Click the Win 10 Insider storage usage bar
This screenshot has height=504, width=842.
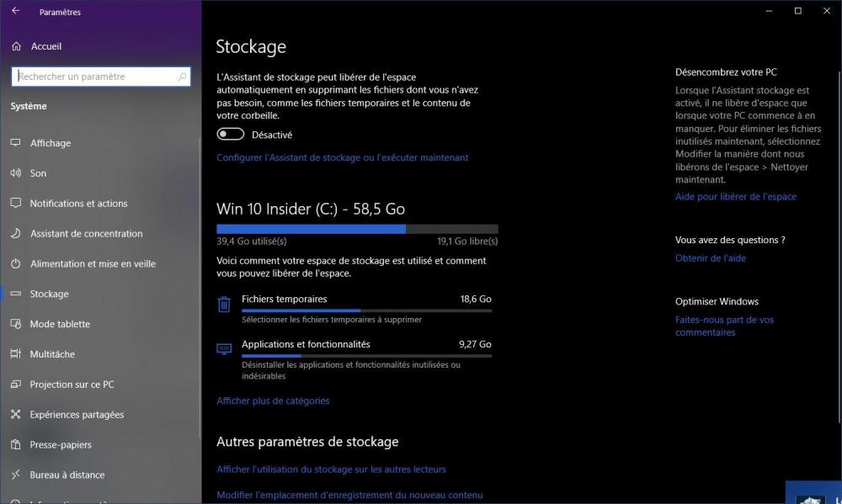[357, 229]
